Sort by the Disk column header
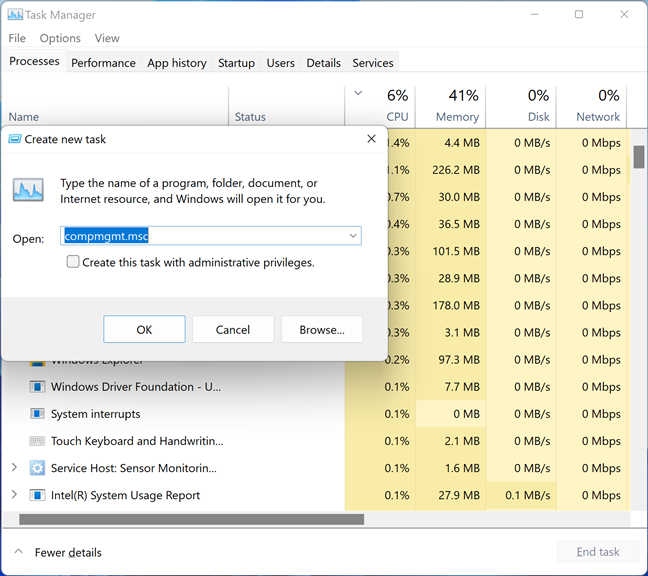This screenshot has height=576, width=648. pos(521,106)
